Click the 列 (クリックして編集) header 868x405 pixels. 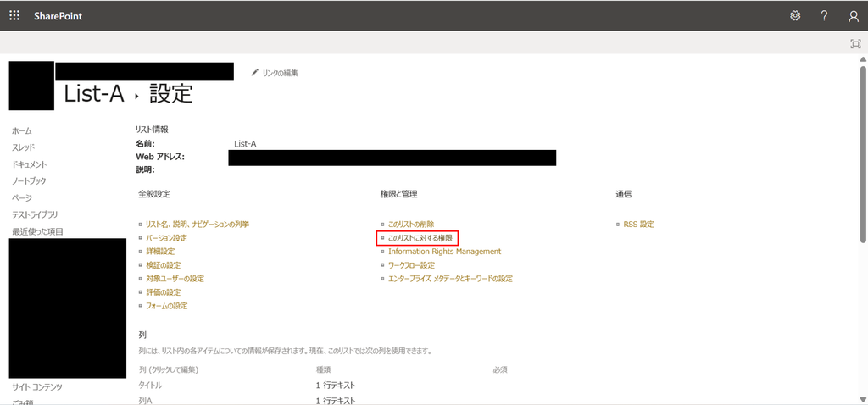click(x=167, y=369)
